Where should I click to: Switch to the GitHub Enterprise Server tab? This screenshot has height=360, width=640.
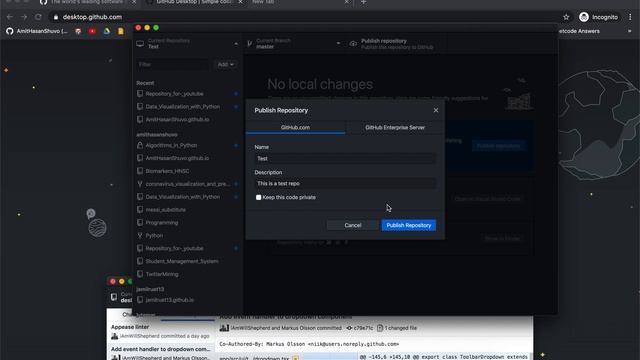click(x=395, y=127)
